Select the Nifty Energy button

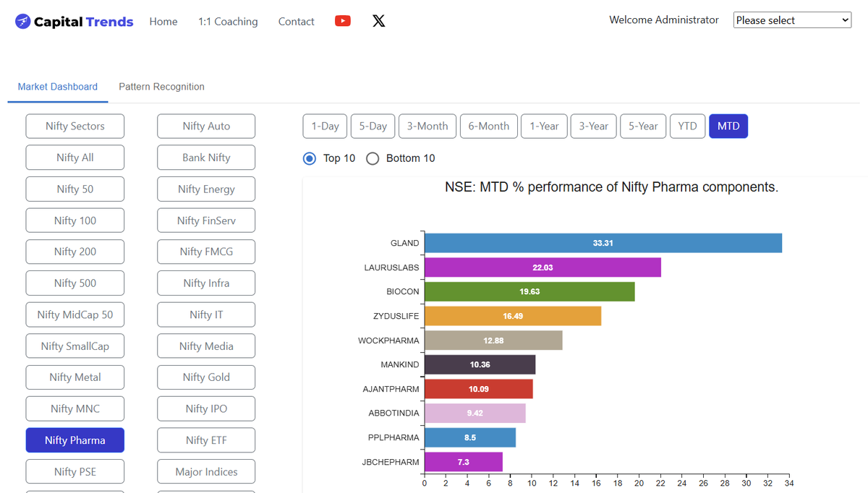206,189
